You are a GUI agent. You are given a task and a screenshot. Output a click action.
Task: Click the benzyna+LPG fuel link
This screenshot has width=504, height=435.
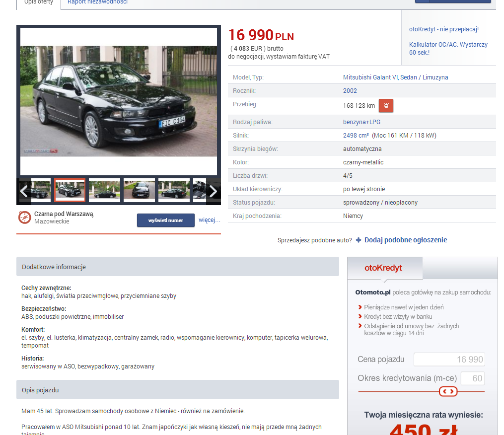point(361,122)
